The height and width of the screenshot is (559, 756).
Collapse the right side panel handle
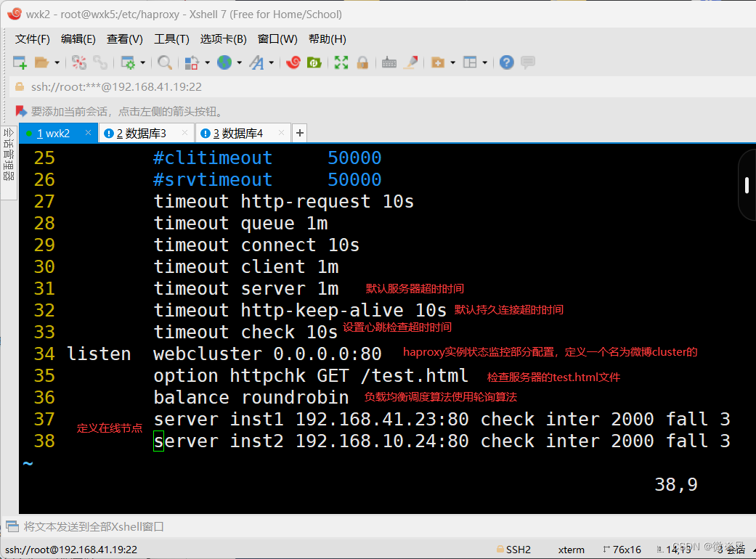pyautogui.click(x=747, y=185)
